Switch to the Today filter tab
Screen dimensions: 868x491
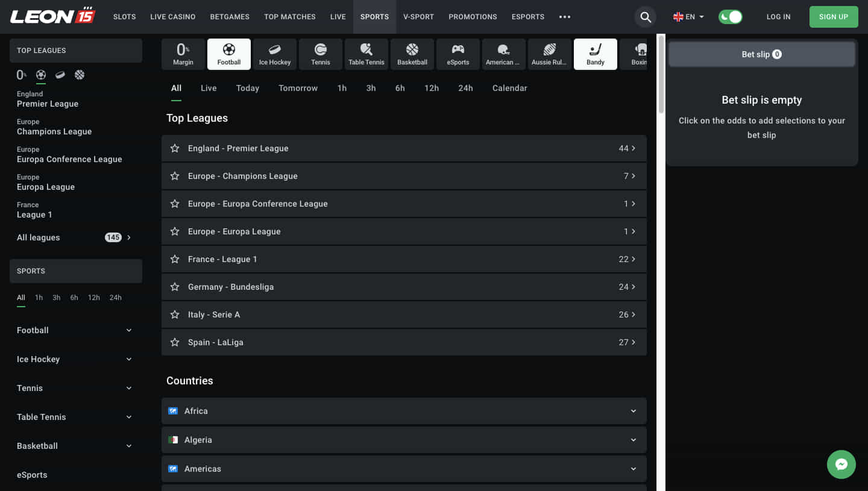(x=248, y=88)
